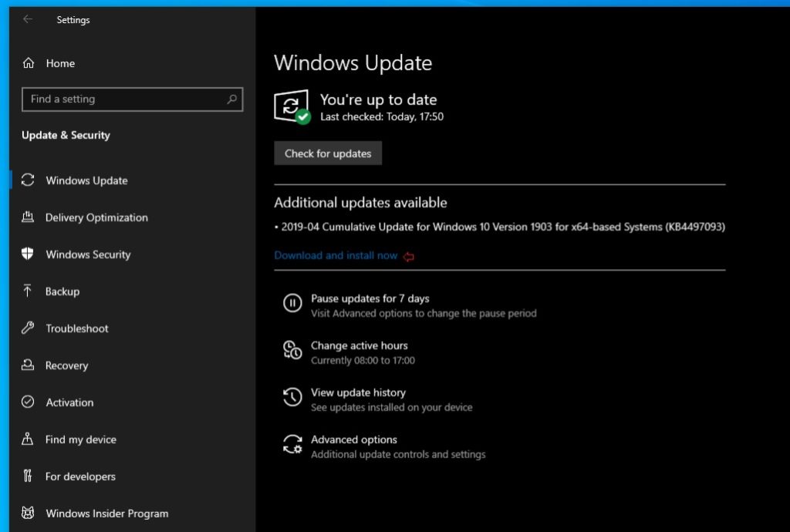Click the green checkmark status badge

(305, 117)
